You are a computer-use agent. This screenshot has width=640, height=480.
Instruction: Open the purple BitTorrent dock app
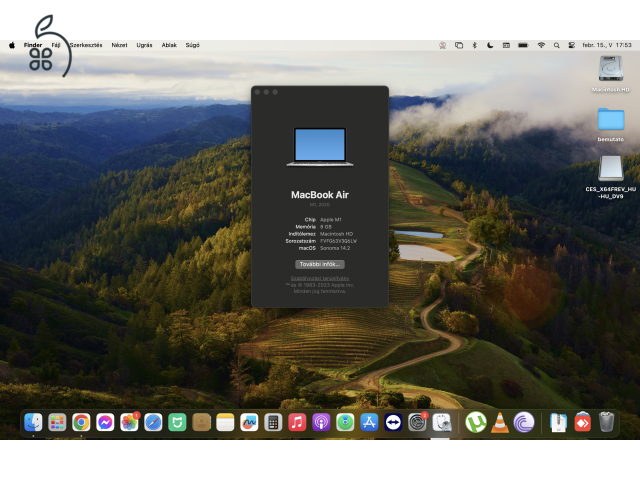(x=524, y=422)
